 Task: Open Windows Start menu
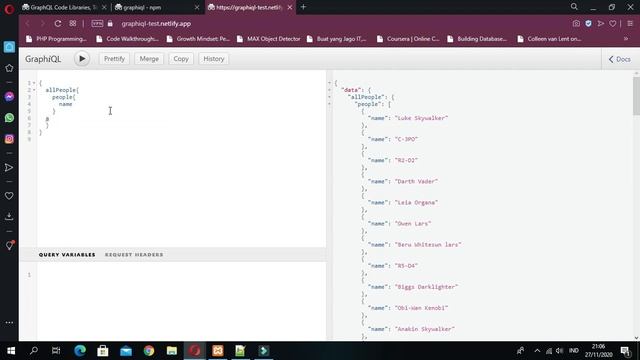(11, 351)
